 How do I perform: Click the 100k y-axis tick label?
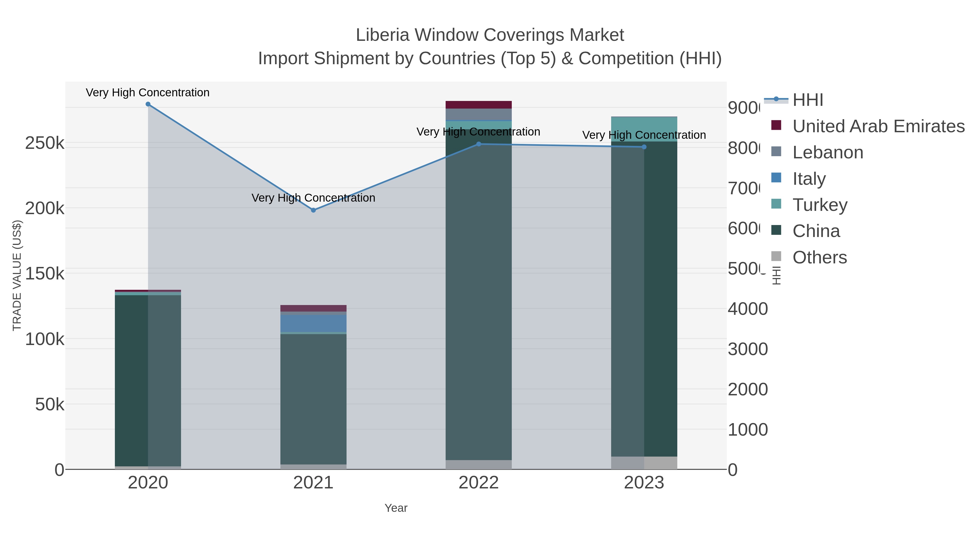point(45,339)
